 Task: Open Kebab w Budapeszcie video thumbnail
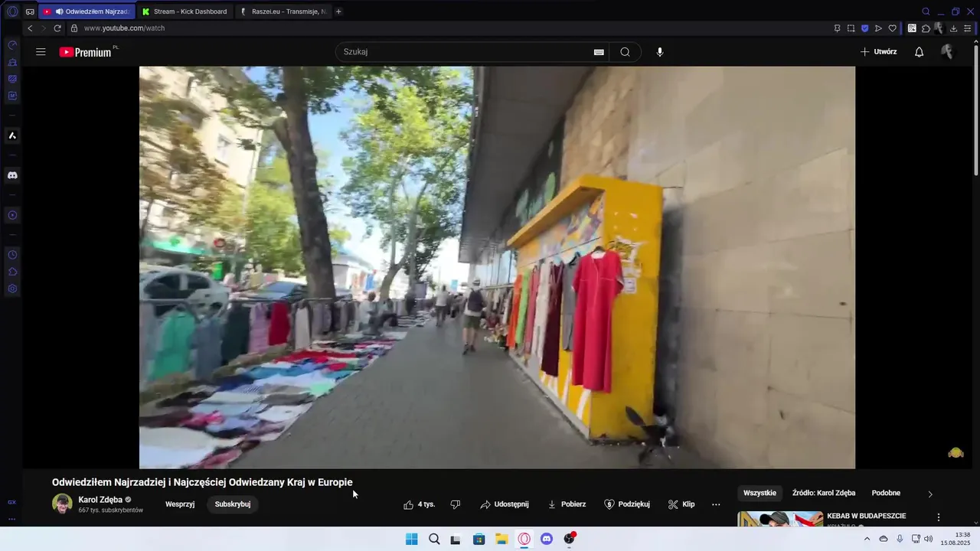(x=780, y=519)
